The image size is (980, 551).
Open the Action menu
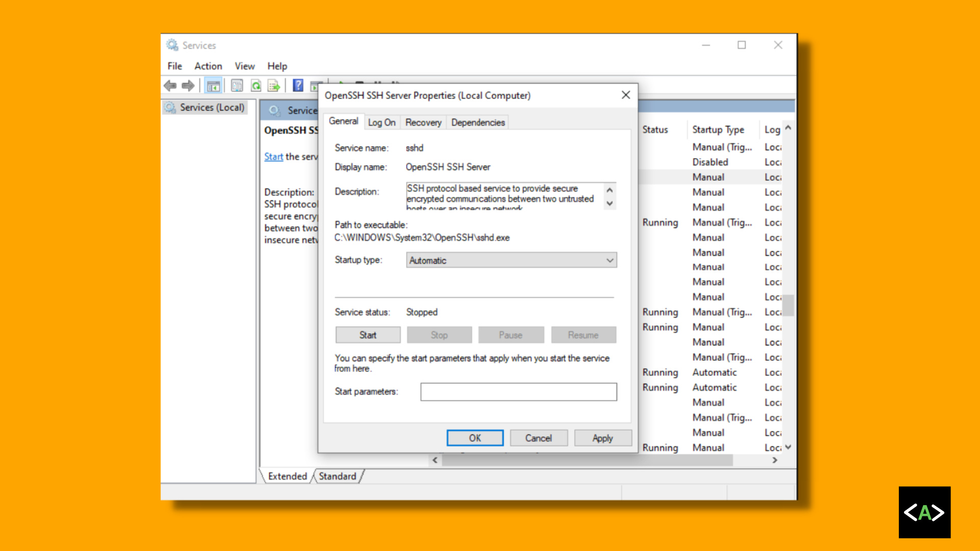(208, 66)
